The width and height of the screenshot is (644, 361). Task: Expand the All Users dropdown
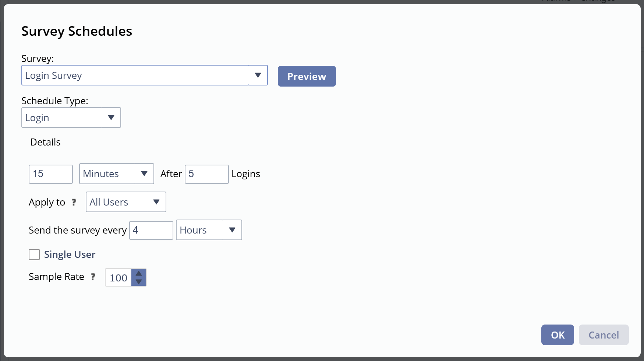pyautogui.click(x=126, y=202)
